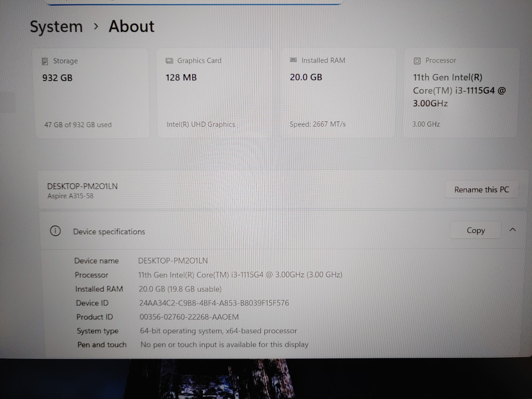Click the 64-bit System type value
Viewport: 532px width, 399px height.
click(218, 331)
